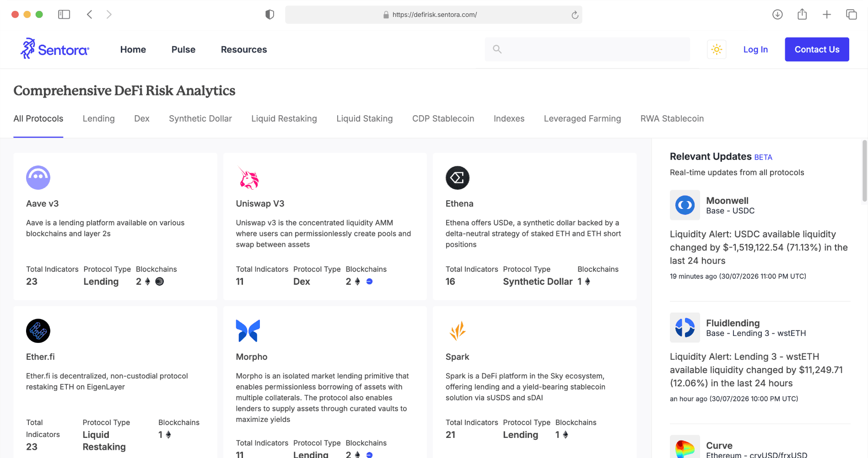
Task: Click the Moonwell update title
Action: [728, 201]
